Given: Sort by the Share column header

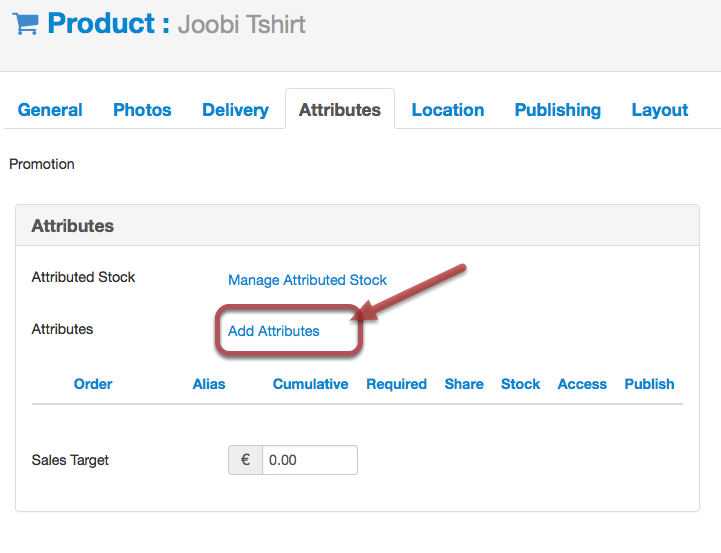Looking at the screenshot, I should [x=464, y=384].
